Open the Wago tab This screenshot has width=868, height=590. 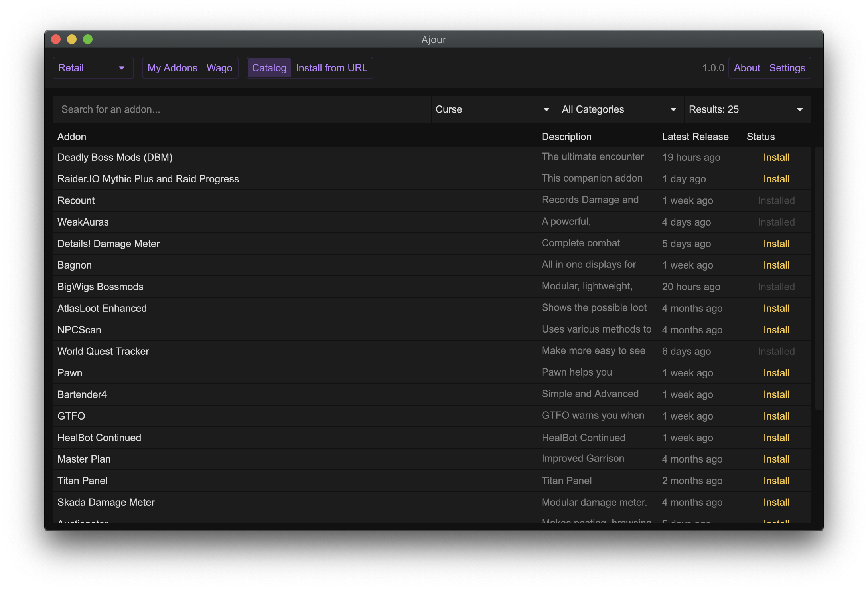point(219,68)
